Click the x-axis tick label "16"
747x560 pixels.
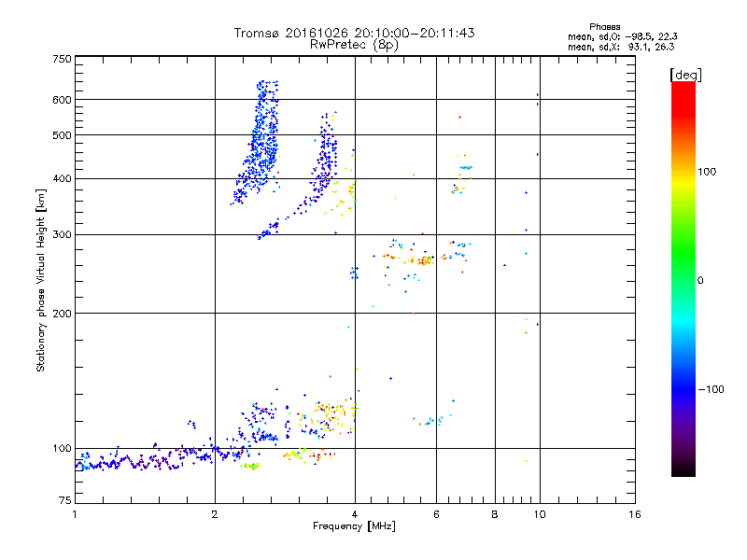coord(635,514)
